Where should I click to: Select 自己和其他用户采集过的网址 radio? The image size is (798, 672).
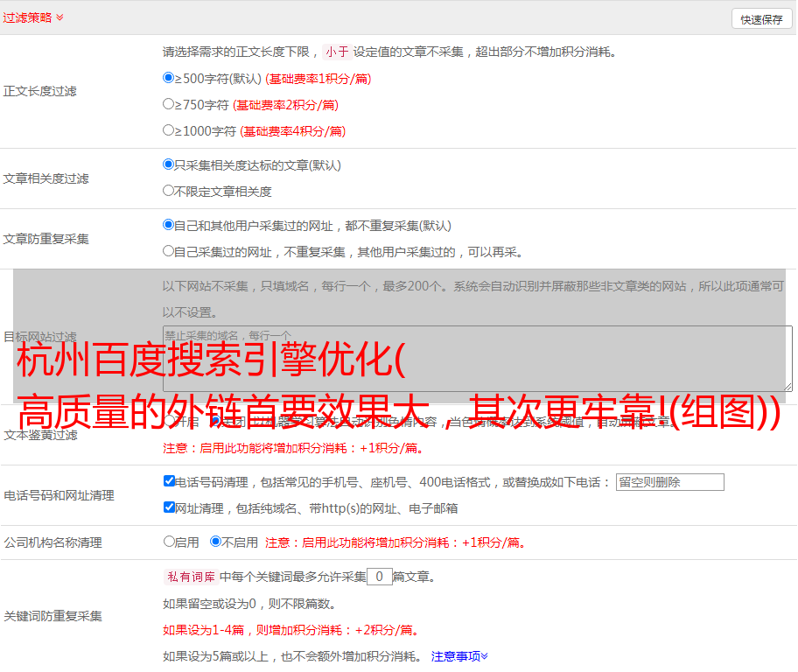click(168, 225)
